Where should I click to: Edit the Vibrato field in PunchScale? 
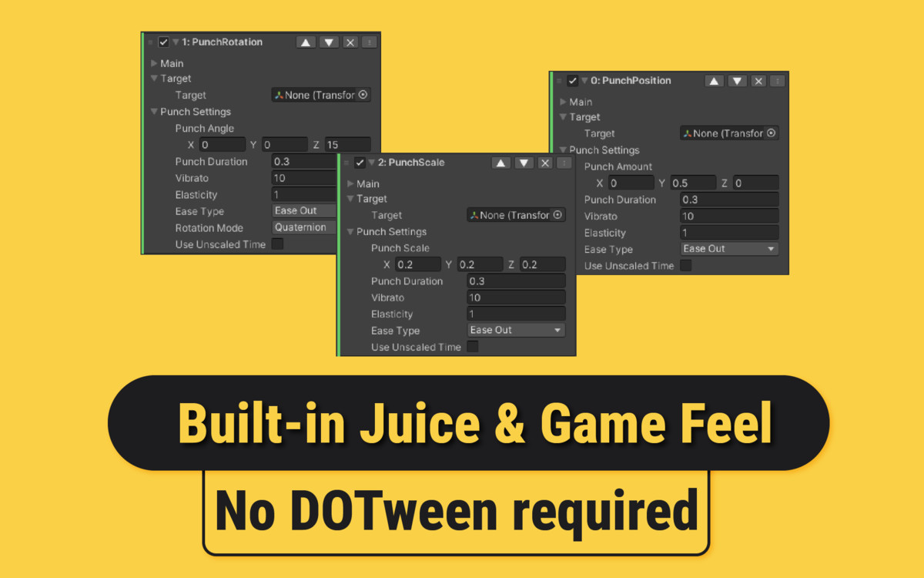[x=517, y=297]
